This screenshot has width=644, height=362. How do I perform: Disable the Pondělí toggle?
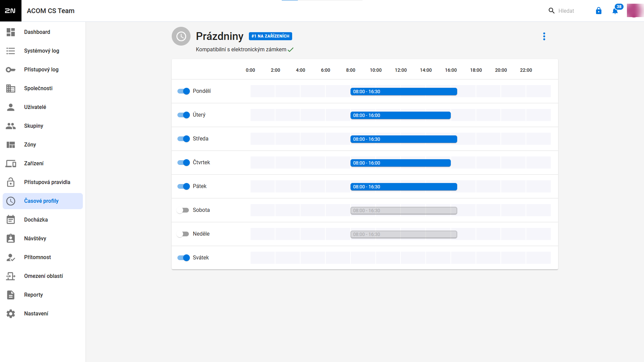[183, 91]
